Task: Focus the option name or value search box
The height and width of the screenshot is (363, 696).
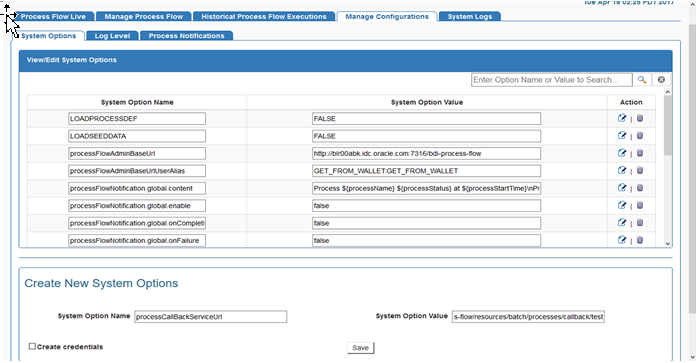Action: coord(551,80)
